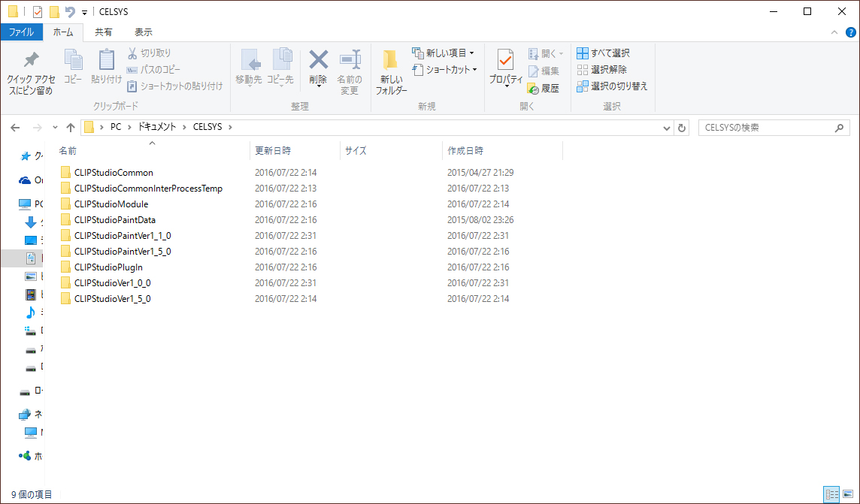The height and width of the screenshot is (504, 860).
Task: Expand chevron after CELSYS in address bar
Action: click(230, 127)
